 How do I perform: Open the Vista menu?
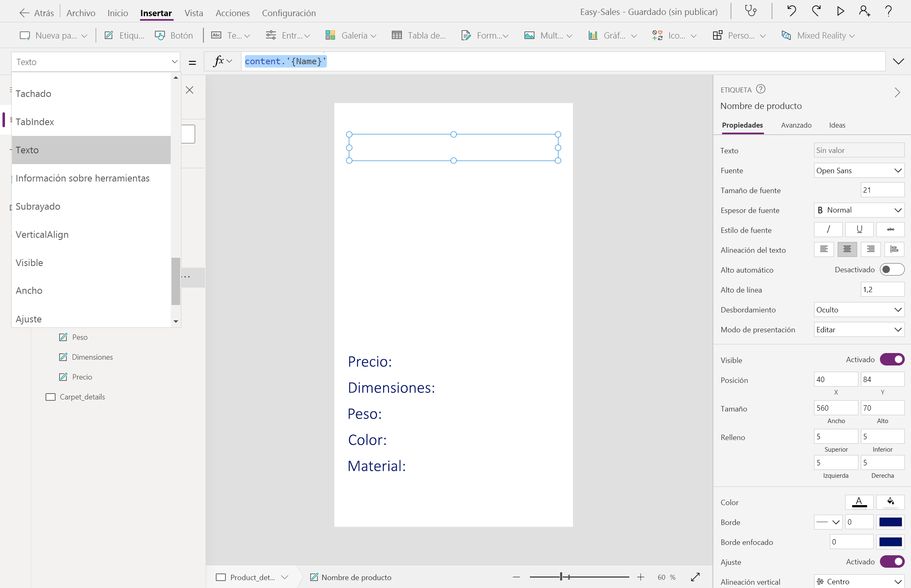pyautogui.click(x=193, y=13)
